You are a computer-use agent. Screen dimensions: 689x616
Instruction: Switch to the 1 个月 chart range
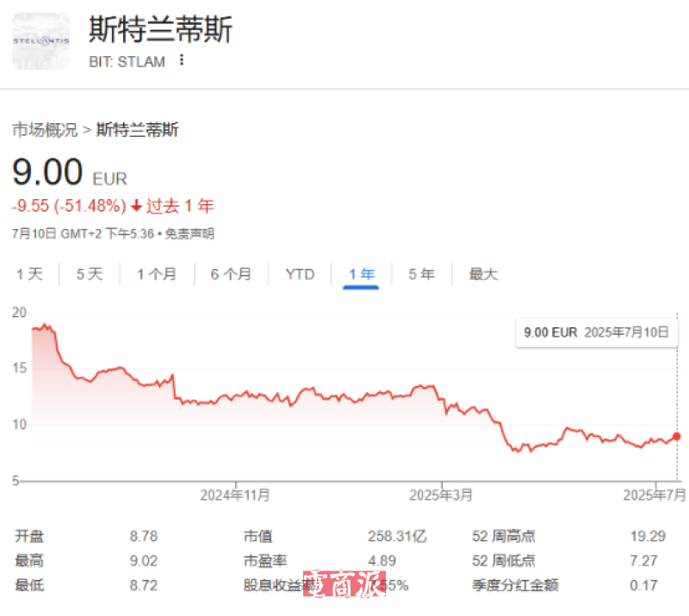(x=157, y=274)
